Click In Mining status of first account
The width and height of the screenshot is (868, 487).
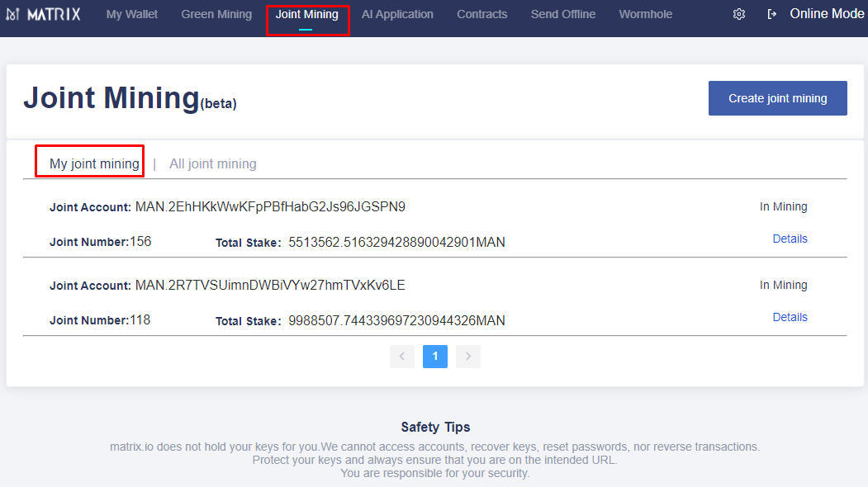783,206
